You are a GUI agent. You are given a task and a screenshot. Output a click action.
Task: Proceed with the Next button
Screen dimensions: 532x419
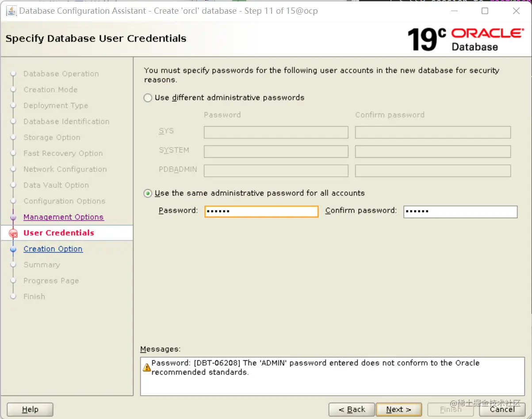399,410
